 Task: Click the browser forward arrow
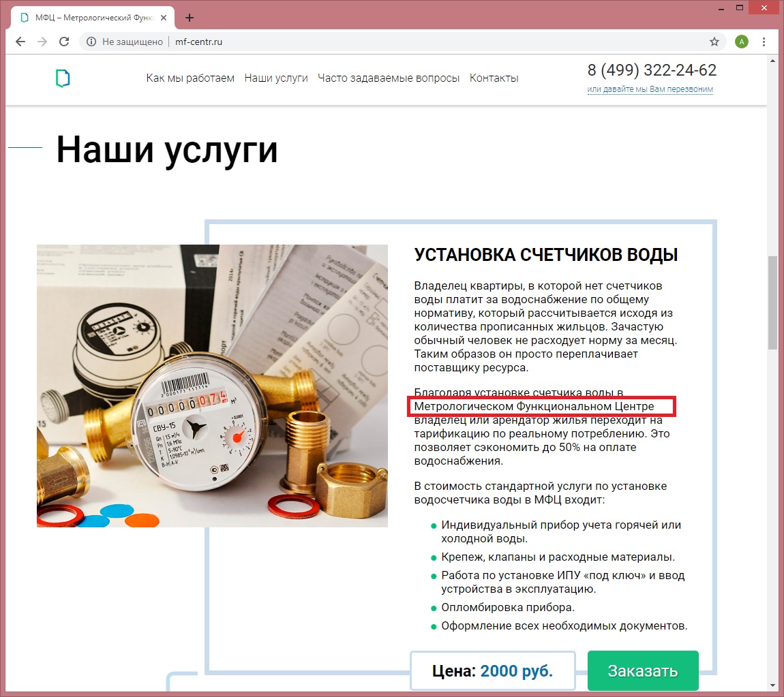tap(42, 42)
